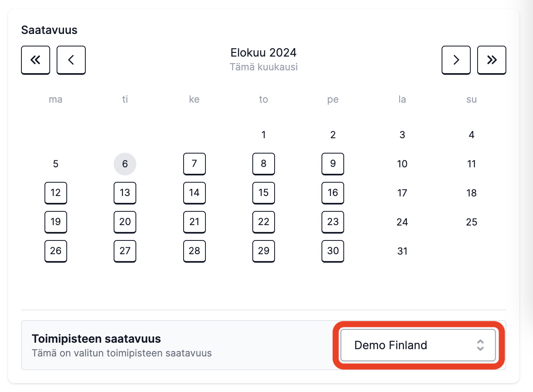Image resolution: width=533 pixels, height=392 pixels.
Task: Pick date 22 on Thursday column
Action: [x=264, y=222]
